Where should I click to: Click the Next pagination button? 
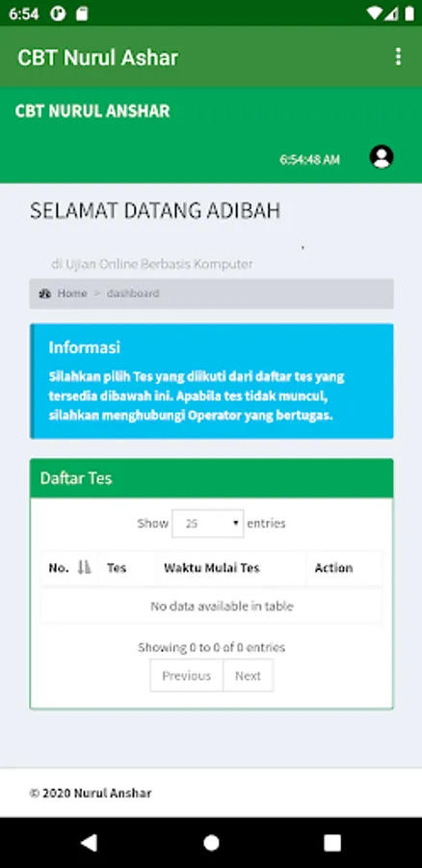[248, 675]
